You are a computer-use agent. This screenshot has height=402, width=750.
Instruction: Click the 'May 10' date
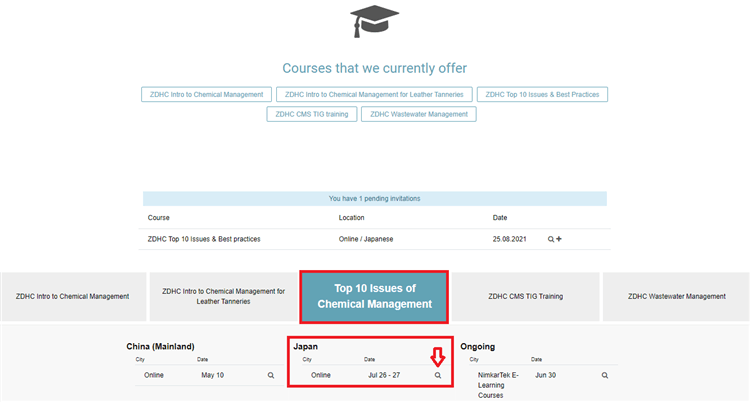tap(212, 375)
